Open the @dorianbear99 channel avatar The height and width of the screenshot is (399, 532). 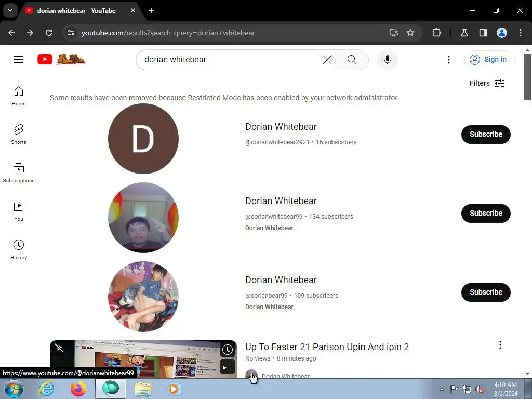coord(143,297)
